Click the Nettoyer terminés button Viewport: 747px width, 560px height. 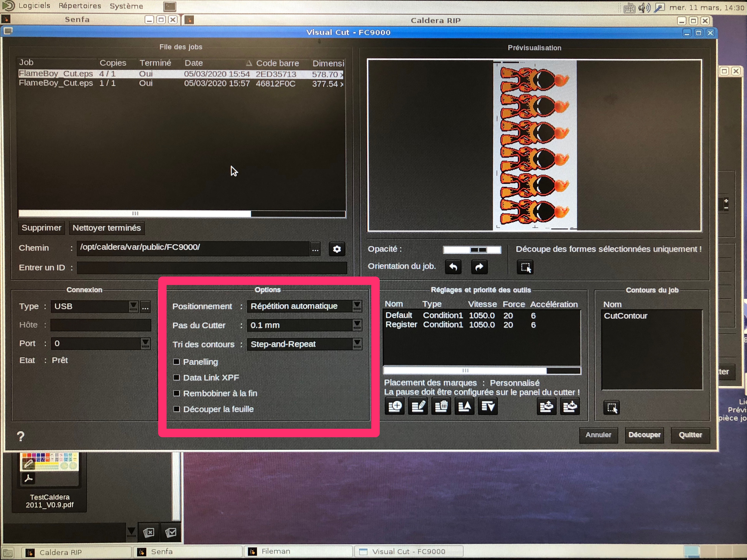[107, 228]
